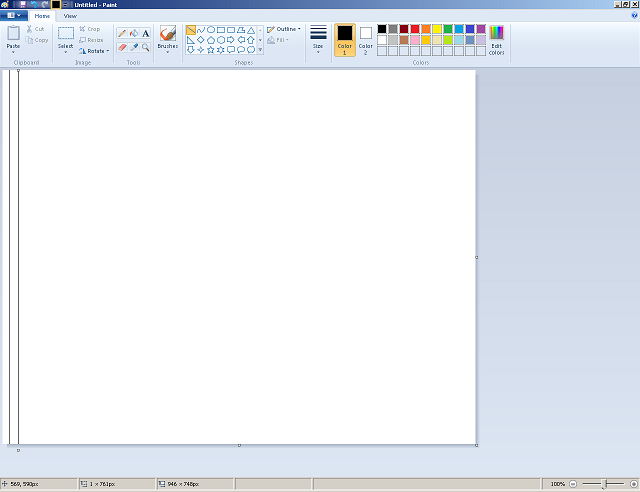Select the Triangle shape
Screen dimensions: 640x492
tap(251, 30)
